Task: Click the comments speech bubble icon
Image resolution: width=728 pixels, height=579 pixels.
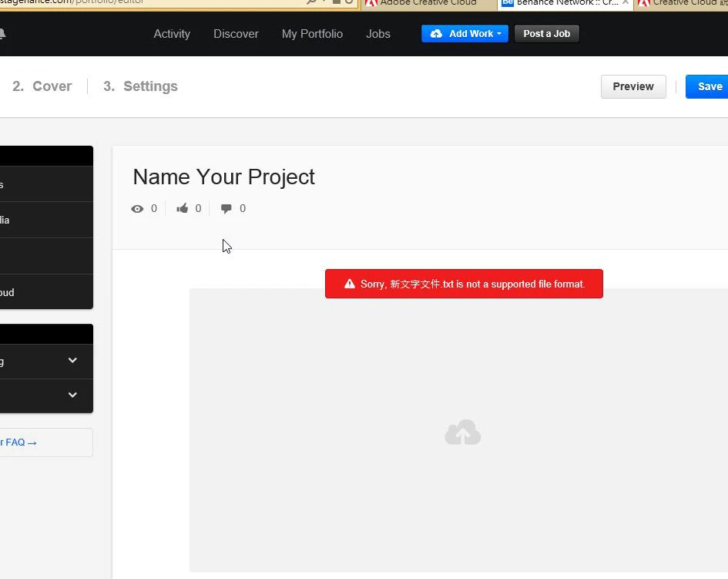Action: (x=226, y=209)
